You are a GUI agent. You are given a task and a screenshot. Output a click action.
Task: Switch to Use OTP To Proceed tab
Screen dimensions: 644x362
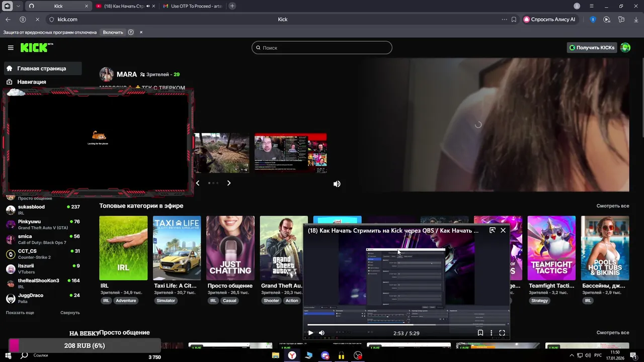[x=193, y=6]
